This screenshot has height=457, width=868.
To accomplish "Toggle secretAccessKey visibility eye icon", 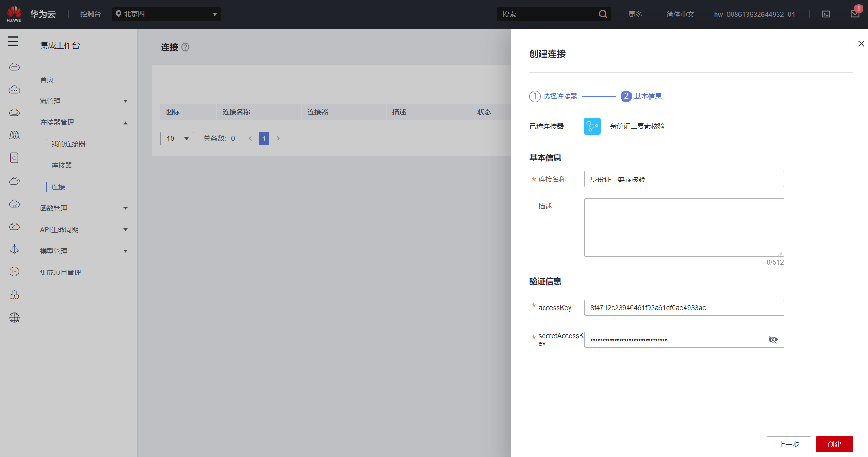I will 773,339.
